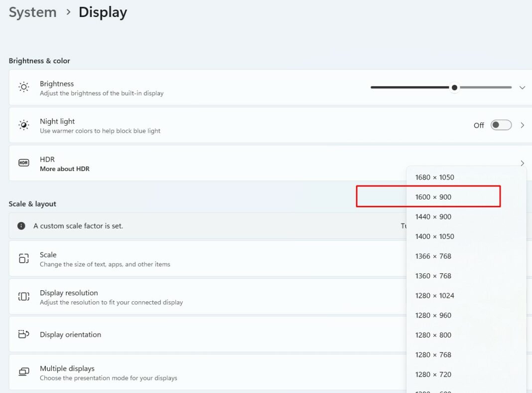Click the Brightness sun icon
Viewport: 532px width, 393px height.
[x=23, y=87]
